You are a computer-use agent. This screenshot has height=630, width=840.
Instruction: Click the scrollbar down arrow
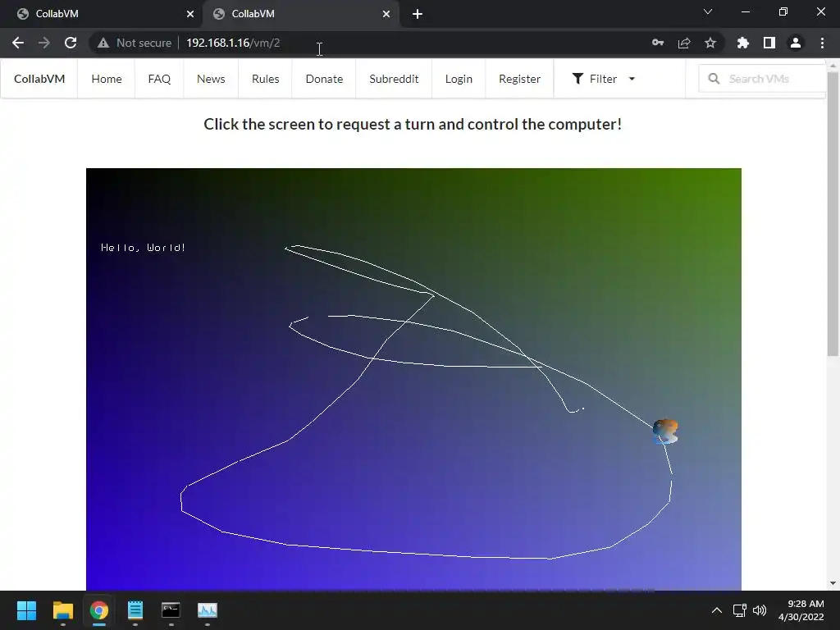(x=833, y=583)
